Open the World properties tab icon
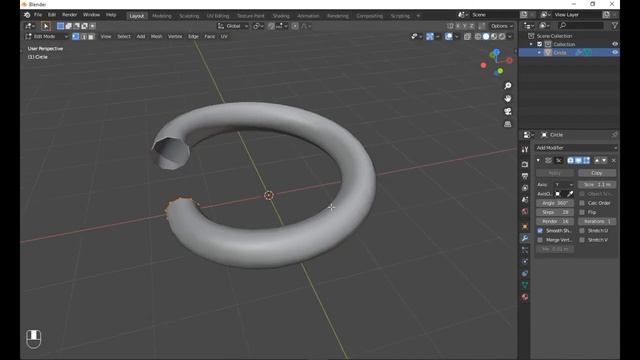This screenshot has height=360, width=640. pos(525,212)
